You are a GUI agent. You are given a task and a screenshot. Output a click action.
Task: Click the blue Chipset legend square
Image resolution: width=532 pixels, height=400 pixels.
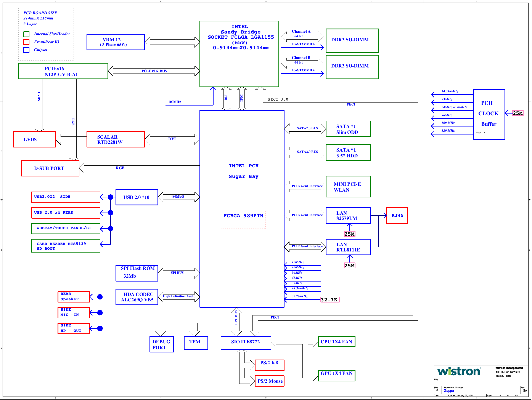click(x=26, y=50)
